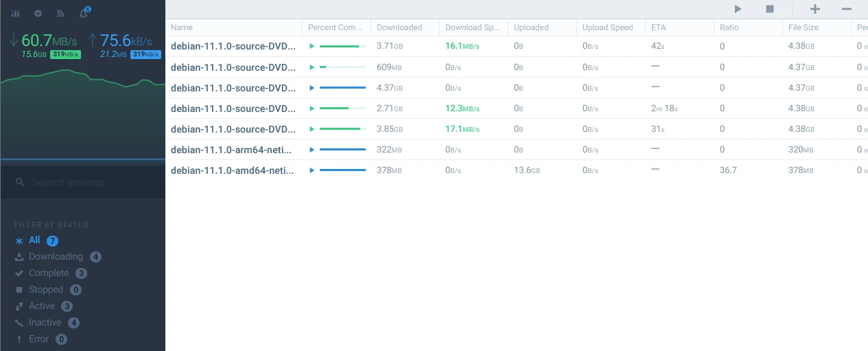
Task: Sort by the Download Sp... column header
Action: (x=473, y=27)
